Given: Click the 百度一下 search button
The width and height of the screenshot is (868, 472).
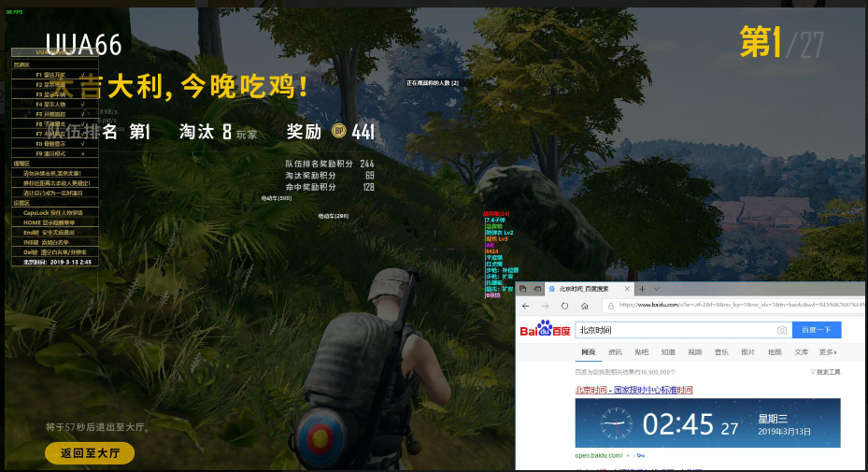Looking at the screenshot, I should click(817, 330).
